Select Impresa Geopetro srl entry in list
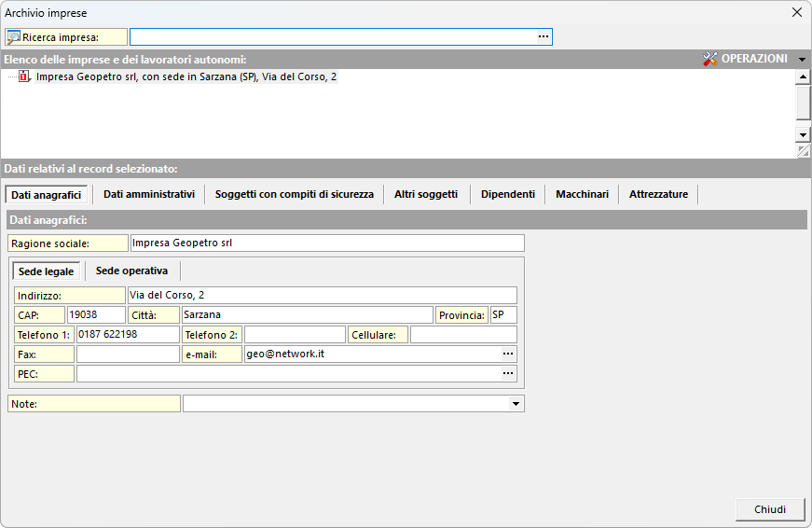The width and height of the screenshot is (812, 528). pyautogui.click(x=186, y=77)
